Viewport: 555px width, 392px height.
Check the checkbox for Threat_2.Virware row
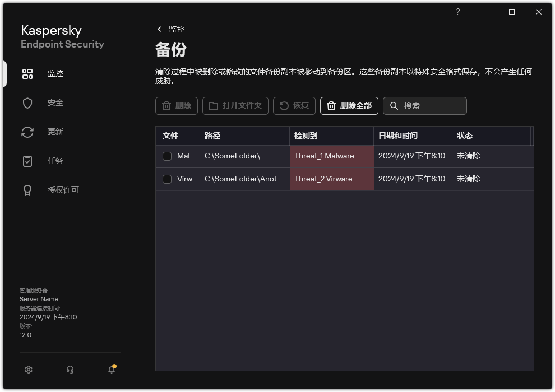coord(166,179)
